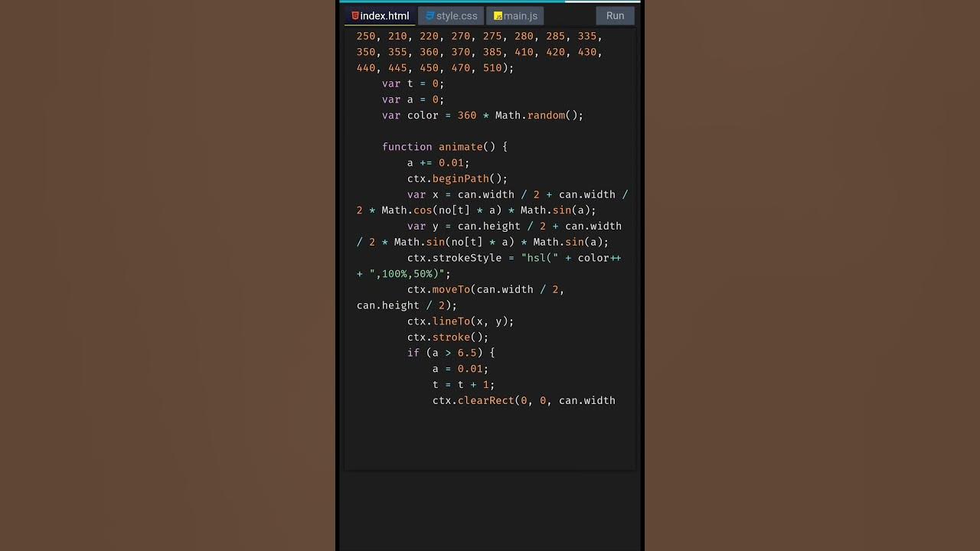Click the 'function animate() {' line
The height and width of the screenshot is (551, 980).
pyautogui.click(x=445, y=147)
